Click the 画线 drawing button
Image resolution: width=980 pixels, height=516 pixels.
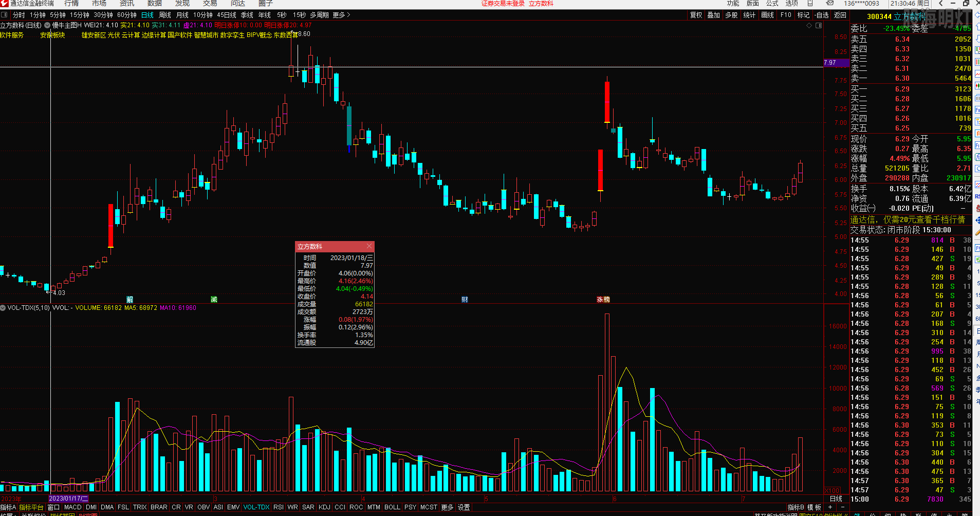point(768,15)
